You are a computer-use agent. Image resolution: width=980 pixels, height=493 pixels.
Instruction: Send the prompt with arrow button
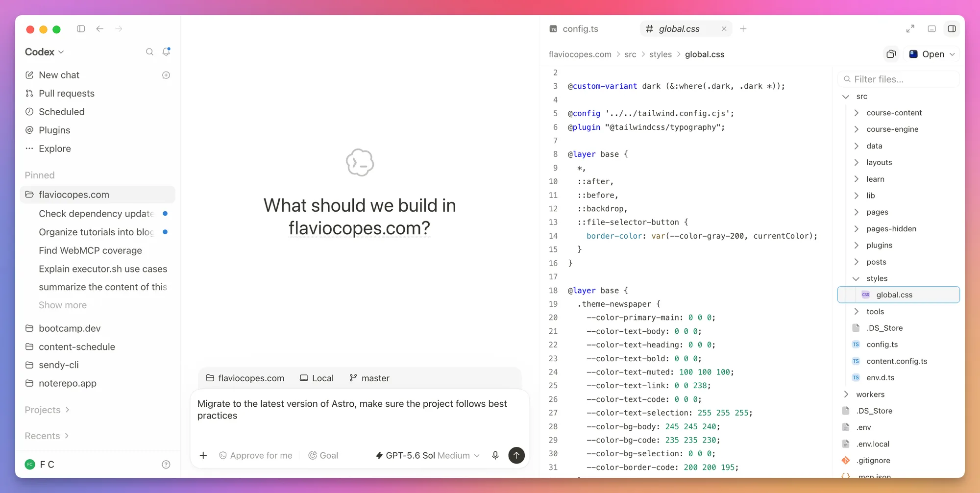(516, 455)
